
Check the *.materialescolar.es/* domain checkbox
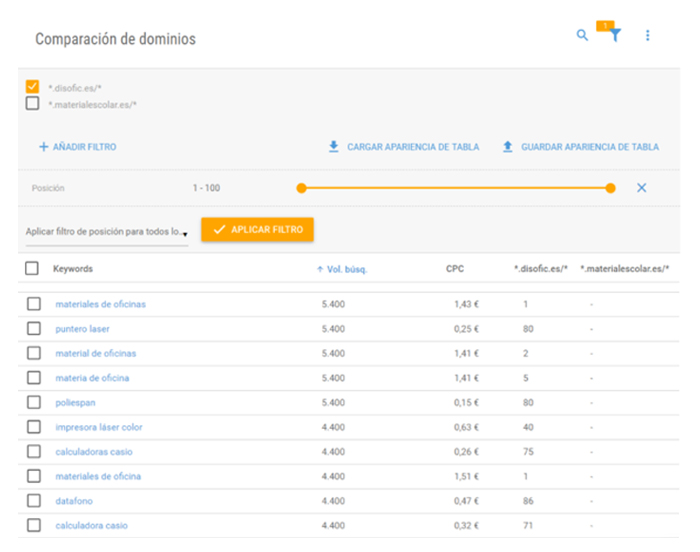[33, 104]
